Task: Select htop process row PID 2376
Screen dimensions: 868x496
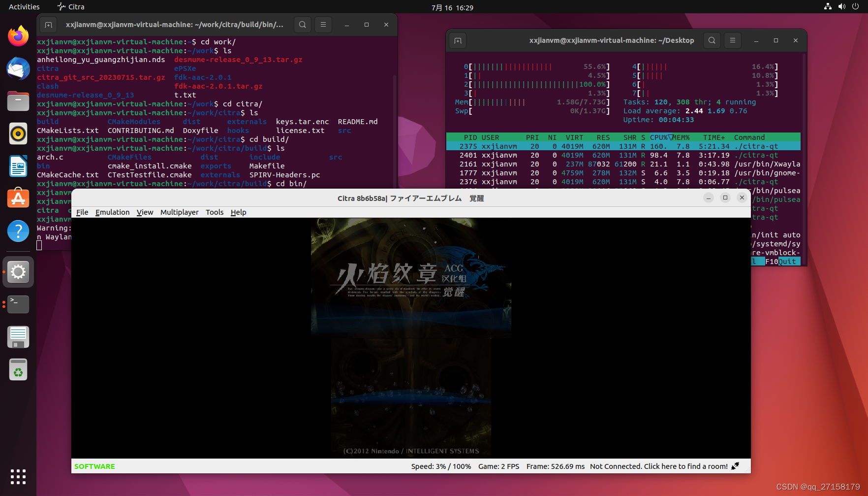Action: coord(623,182)
